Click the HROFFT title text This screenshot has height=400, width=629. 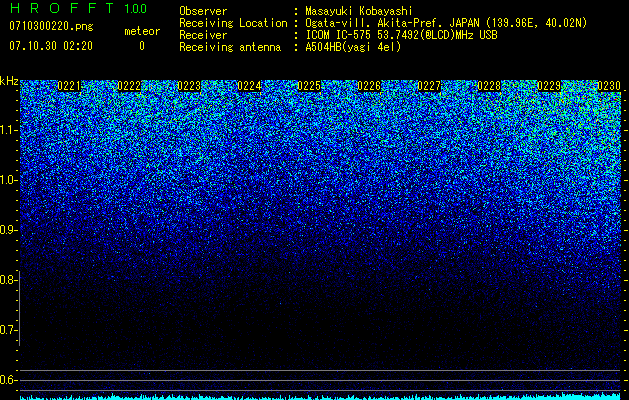coord(62,8)
